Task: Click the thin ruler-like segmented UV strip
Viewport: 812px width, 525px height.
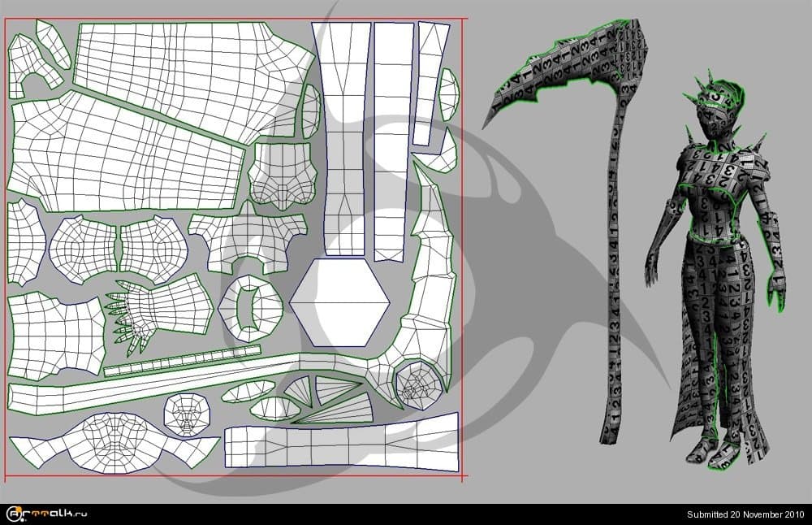Action: pyautogui.click(x=183, y=361)
